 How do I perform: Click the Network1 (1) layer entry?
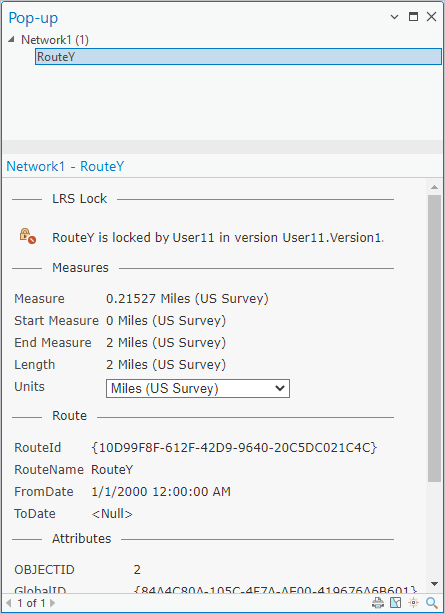point(55,40)
